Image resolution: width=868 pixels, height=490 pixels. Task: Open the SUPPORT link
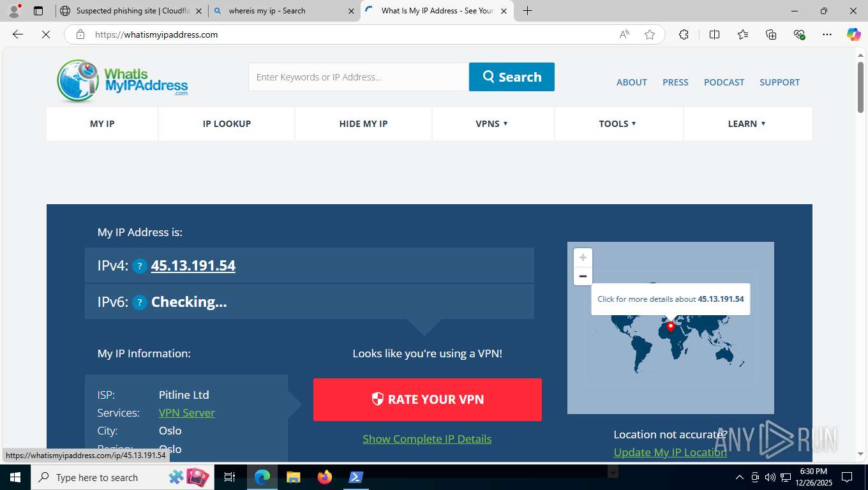tap(779, 82)
